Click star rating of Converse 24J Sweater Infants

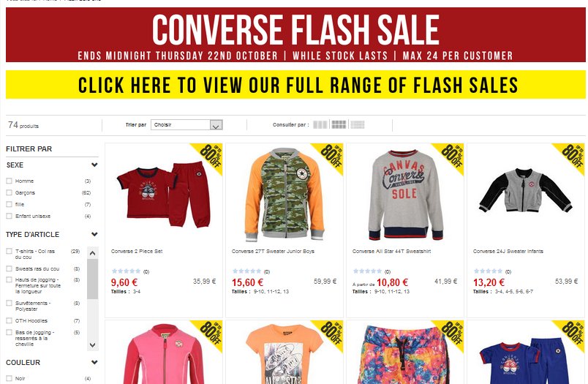tap(488, 271)
